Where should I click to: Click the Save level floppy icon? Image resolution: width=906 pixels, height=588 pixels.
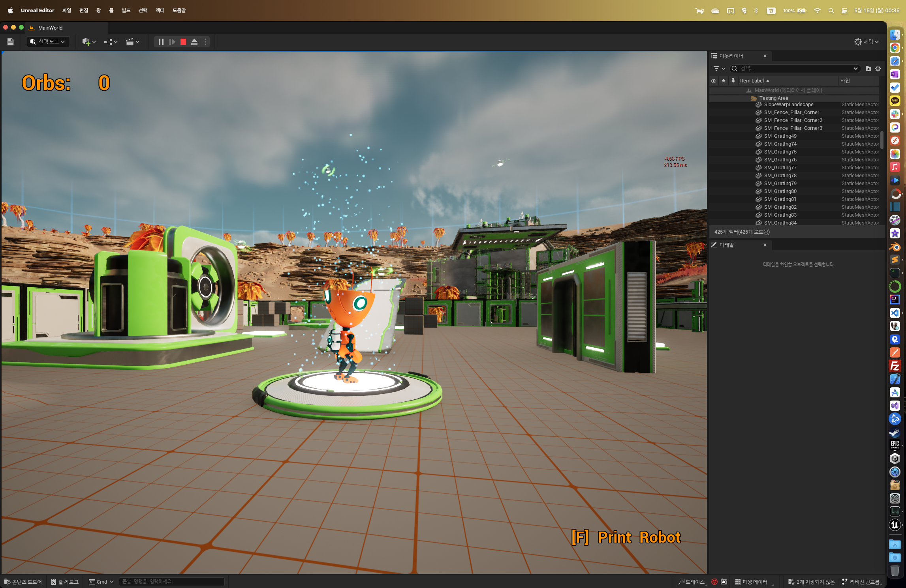point(10,42)
